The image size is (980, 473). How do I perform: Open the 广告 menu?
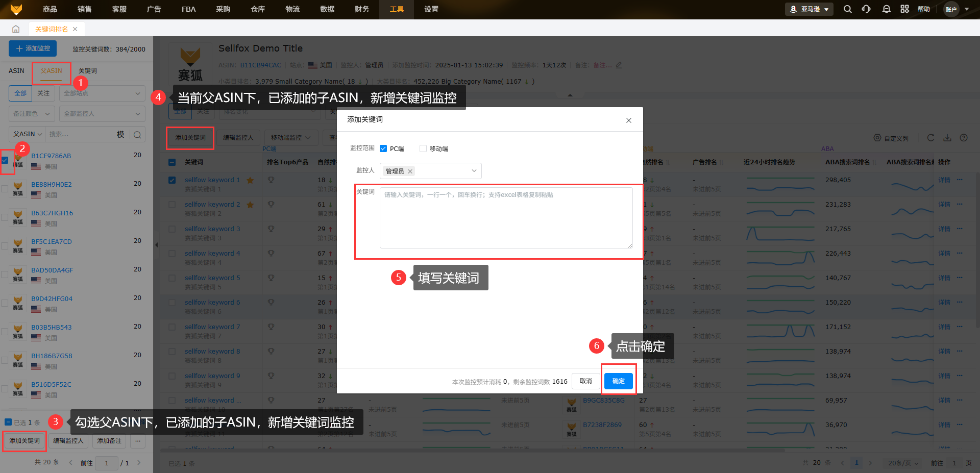pyautogui.click(x=154, y=9)
